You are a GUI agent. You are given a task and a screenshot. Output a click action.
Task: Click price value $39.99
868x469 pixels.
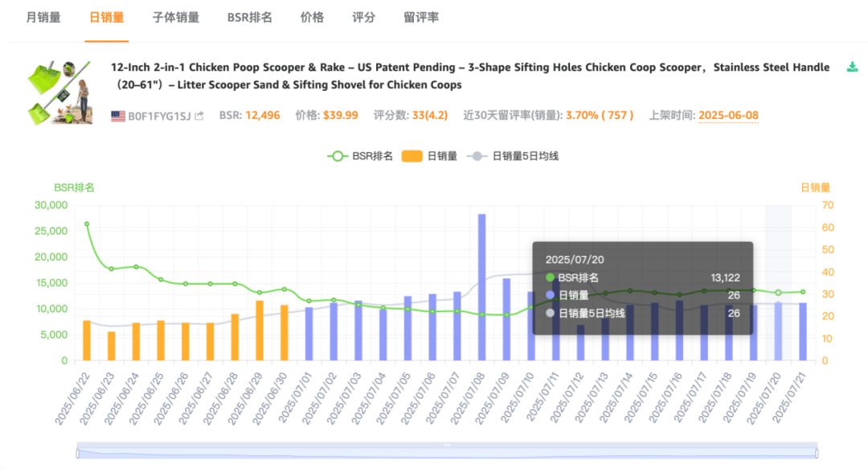click(341, 115)
